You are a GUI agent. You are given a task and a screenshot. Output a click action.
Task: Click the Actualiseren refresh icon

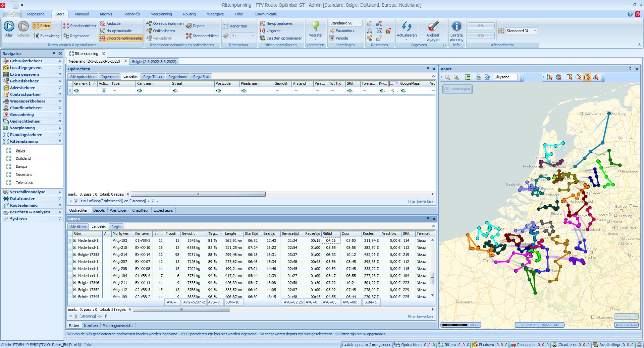click(x=407, y=26)
